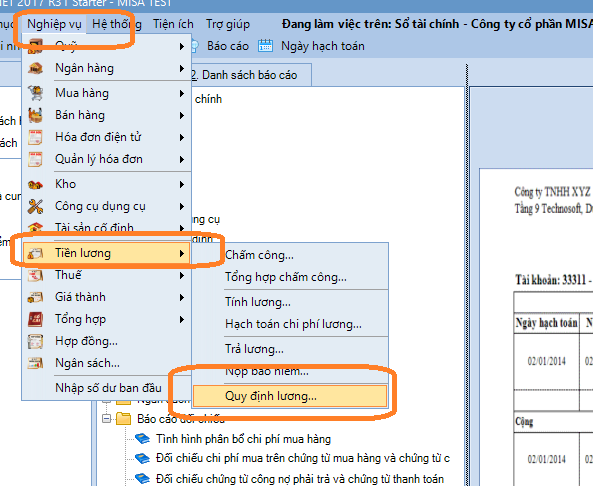The height and width of the screenshot is (486, 593).
Task: Open Hợp đồng... menu item
Action: point(106,341)
